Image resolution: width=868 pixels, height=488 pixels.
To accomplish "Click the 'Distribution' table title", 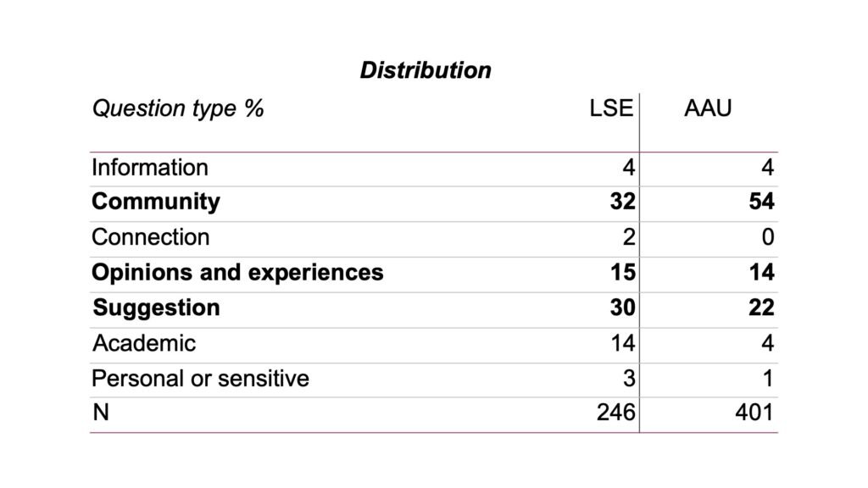I will pyautogui.click(x=426, y=70).
